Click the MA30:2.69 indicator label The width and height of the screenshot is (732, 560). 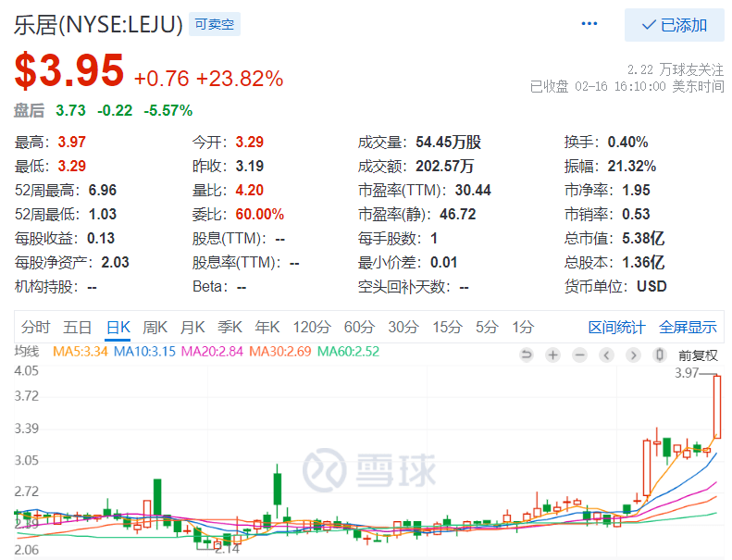[280, 351]
